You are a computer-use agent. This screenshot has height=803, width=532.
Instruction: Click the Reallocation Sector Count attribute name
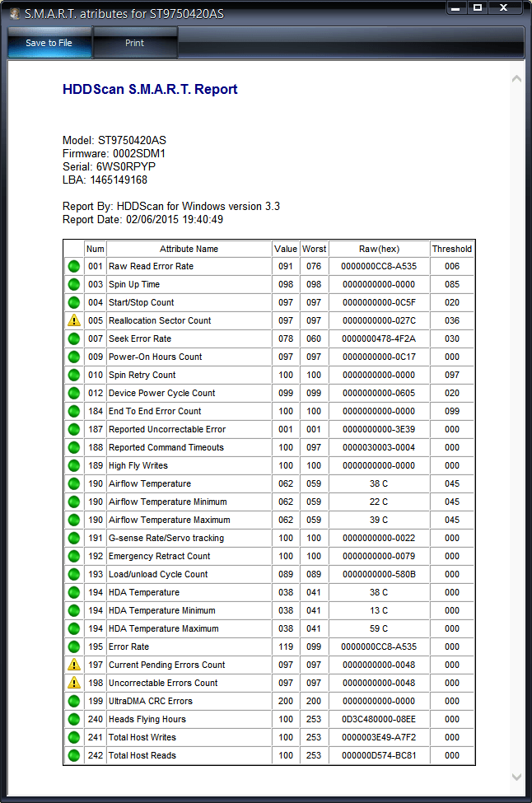pos(160,320)
